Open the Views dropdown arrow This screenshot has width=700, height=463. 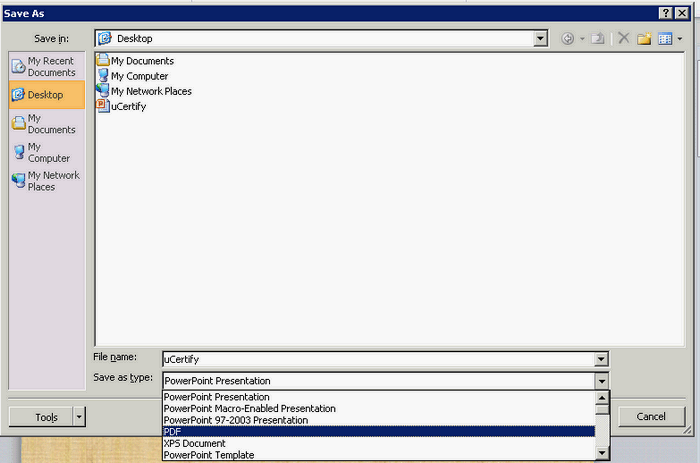680,38
